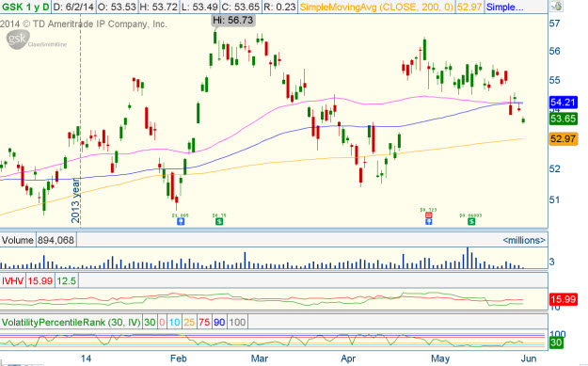The image size is (588, 366).
Task: Click the red conference call marker in late April
Action: 429,215
